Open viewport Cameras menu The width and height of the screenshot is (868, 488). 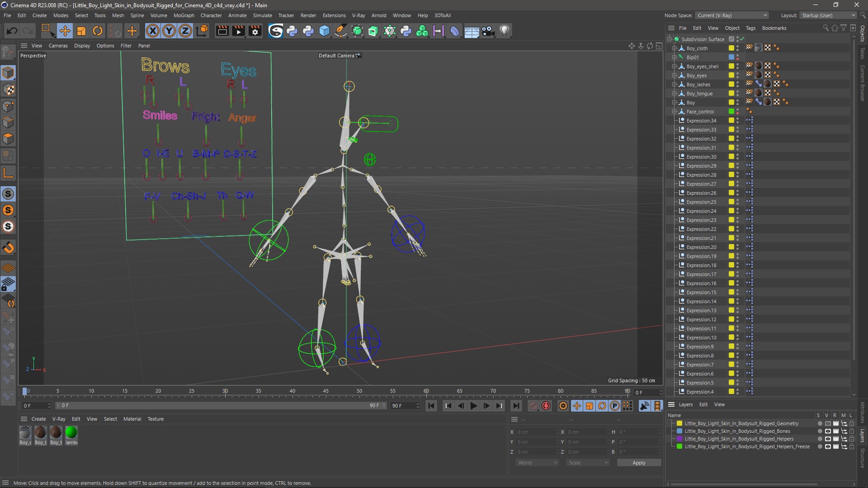pos(58,46)
